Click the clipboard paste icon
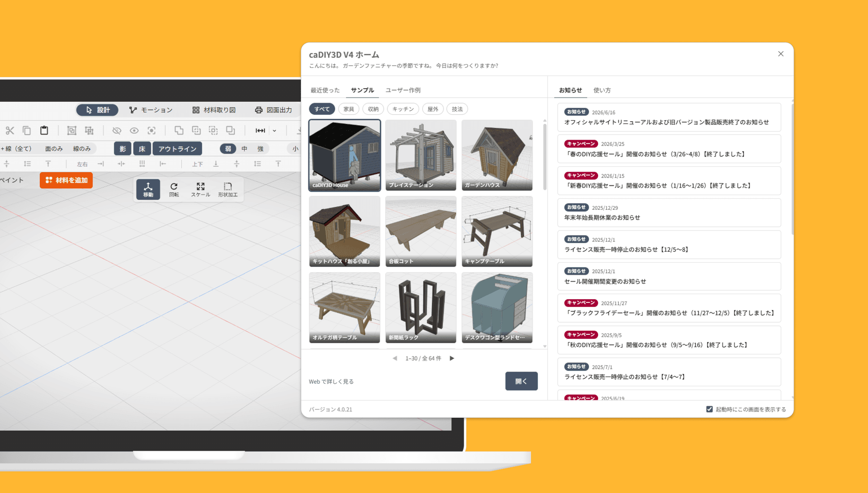Viewport: 868px width, 493px height. tap(44, 131)
